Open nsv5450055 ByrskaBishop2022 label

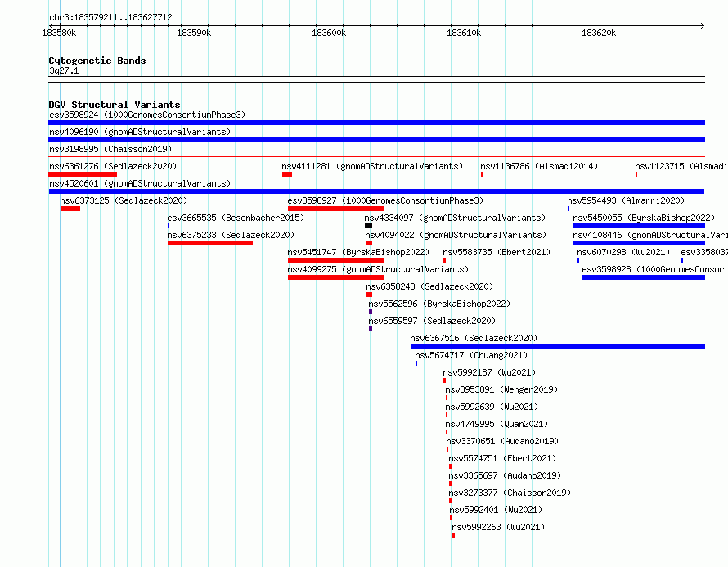point(644,218)
